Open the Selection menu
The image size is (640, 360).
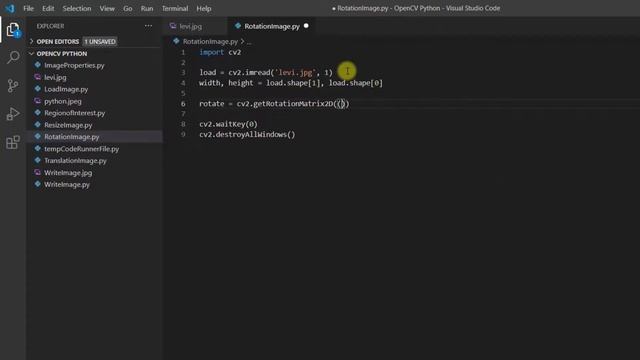coord(77,8)
